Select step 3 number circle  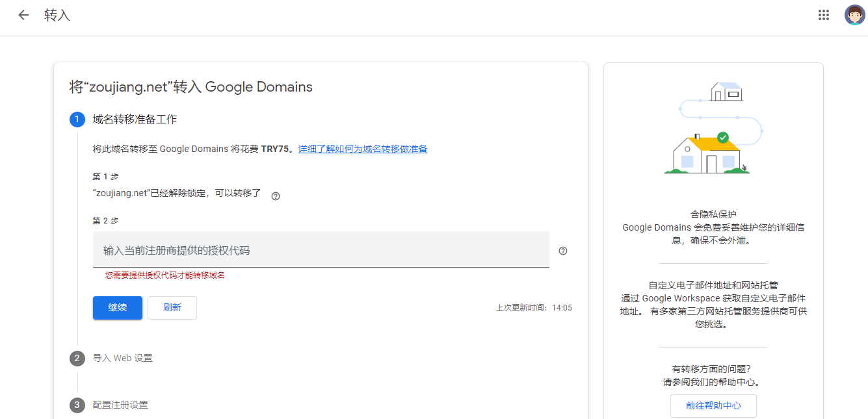(77, 405)
